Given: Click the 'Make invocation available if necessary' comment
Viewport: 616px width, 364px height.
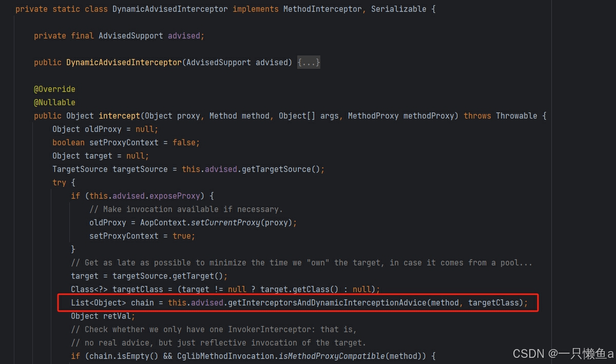Looking at the screenshot, I should pos(186,209).
